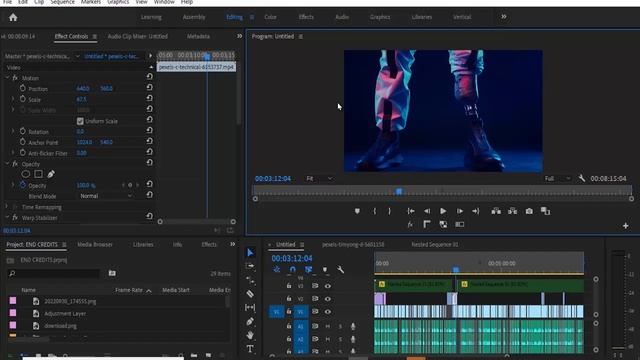Toggle animation stopwatch for Scale
Screen dimensions: 640x360
(23, 99)
